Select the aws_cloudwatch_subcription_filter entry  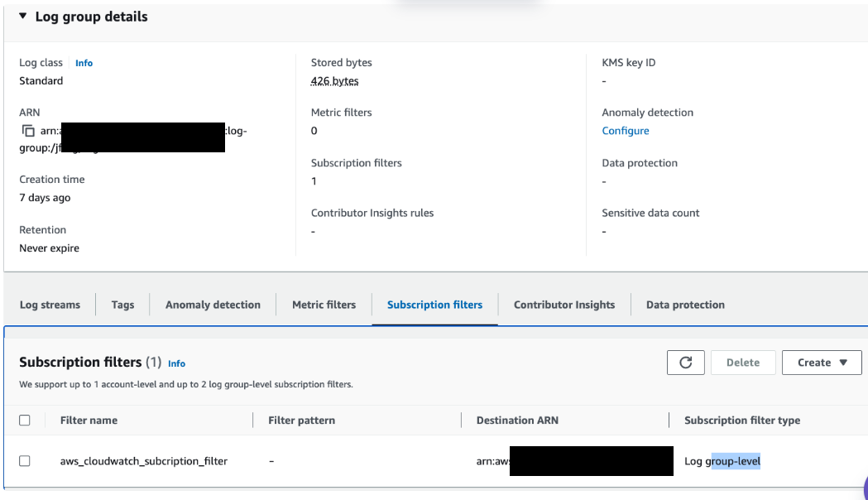coord(144,461)
